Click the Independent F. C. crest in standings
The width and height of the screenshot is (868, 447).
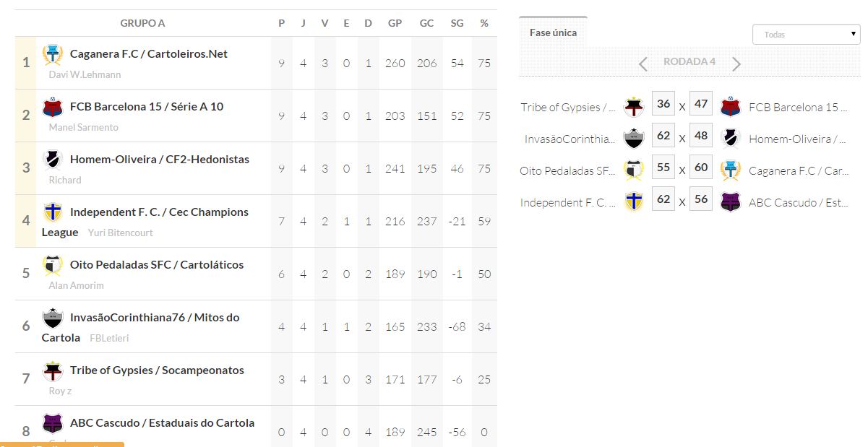pos(52,212)
